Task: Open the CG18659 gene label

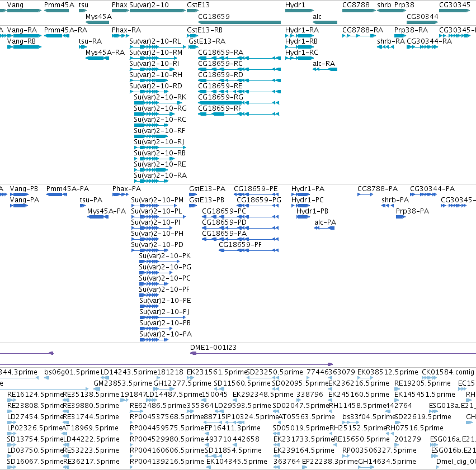Action: point(214,17)
